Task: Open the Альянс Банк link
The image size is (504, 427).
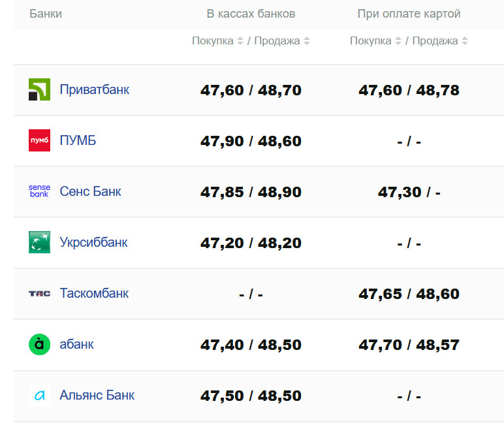Action: [x=97, y=395]
